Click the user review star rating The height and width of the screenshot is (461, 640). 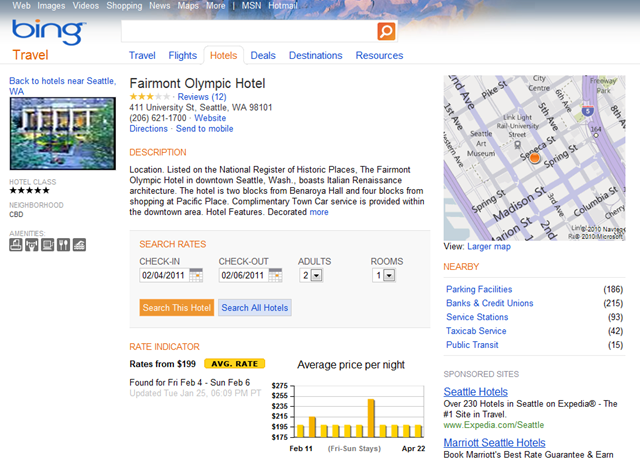tap(150, 97)
